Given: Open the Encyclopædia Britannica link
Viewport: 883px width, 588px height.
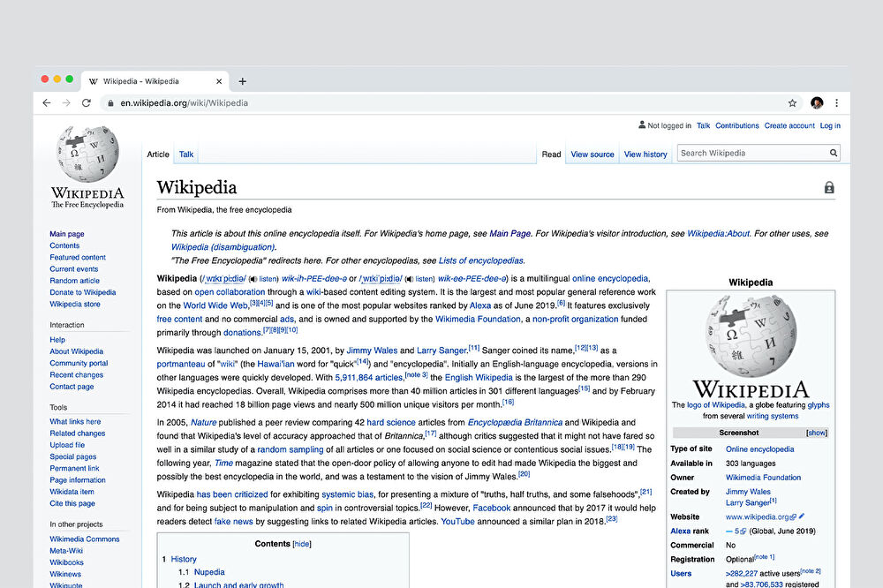Looking at the screenshot, I should click(515, 422).
